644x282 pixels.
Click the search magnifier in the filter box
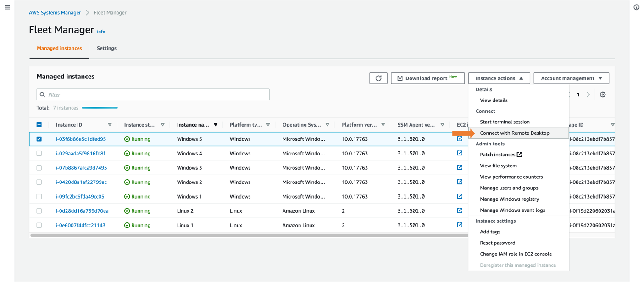(x=43, y=94)
